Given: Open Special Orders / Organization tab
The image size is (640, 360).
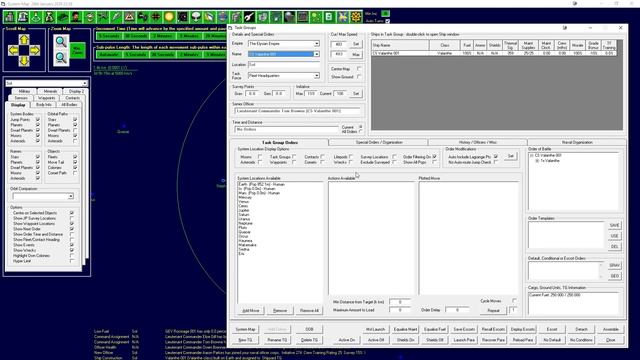Looking at the screenshot, I should click(x=379, y=142).
